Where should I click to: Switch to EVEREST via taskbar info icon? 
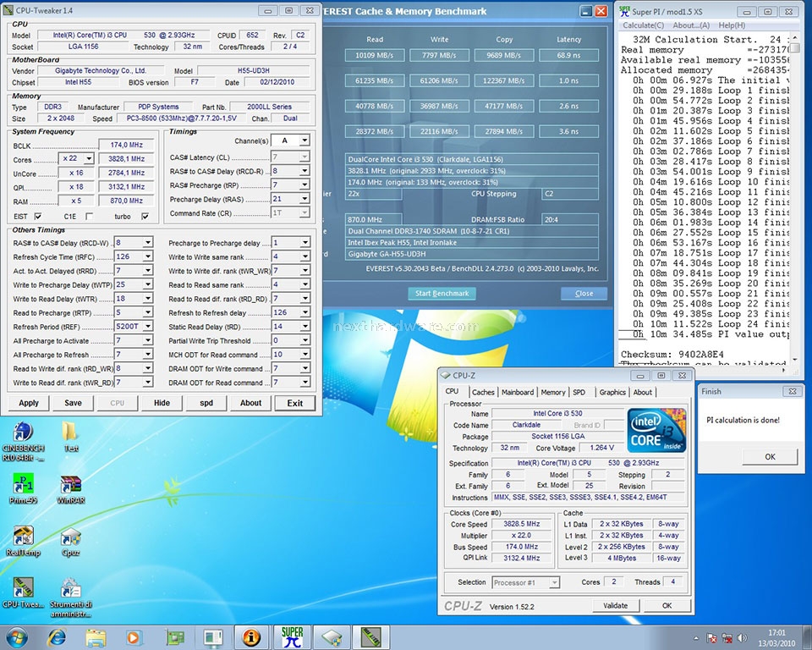tap(252, 637)
